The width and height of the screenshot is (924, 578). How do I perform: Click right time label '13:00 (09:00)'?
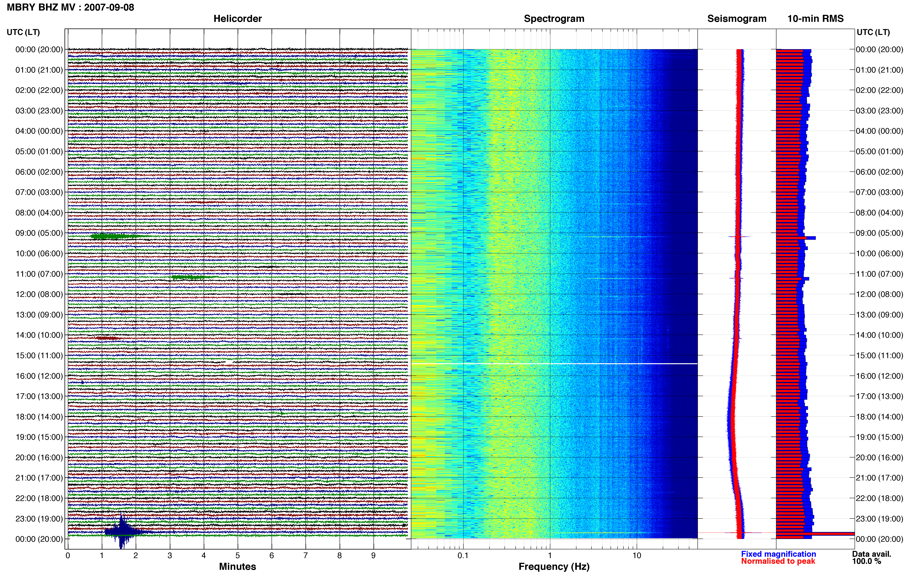pyautogui.click(x=879, y=315)
